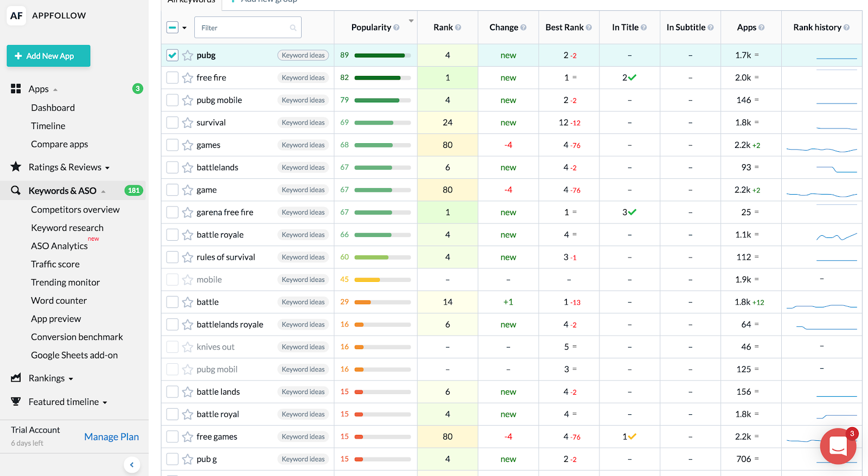Select the battlelands row checkbox
868x476 pixels.
(x=173, y=168)
